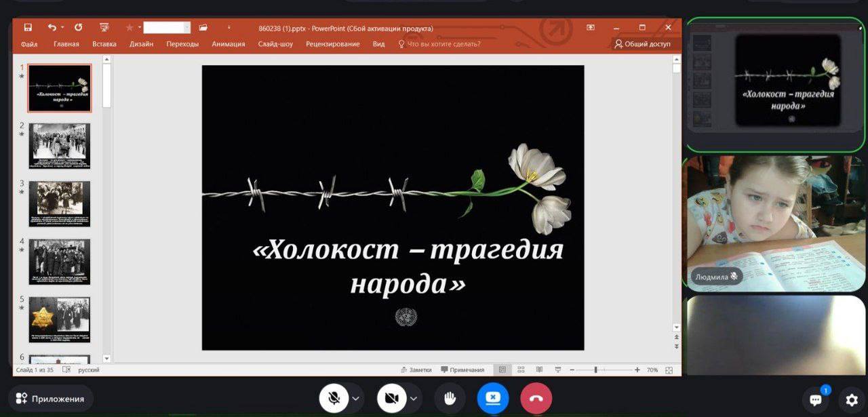Toggle the Заметки notes pane
Screen dimensions: 868x417
click(416, 370)
